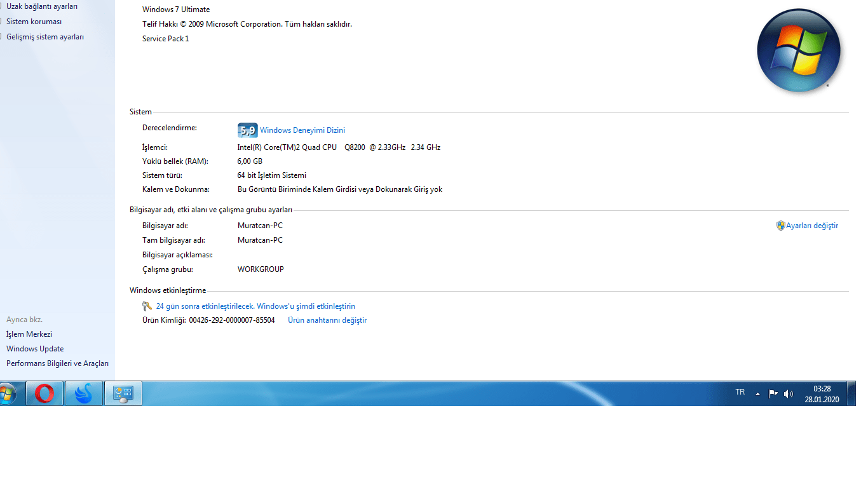Open Windows Deneyimi Dizini link
Screen dimensions: 868x488
pyautogui.click(x=302, y=130)
